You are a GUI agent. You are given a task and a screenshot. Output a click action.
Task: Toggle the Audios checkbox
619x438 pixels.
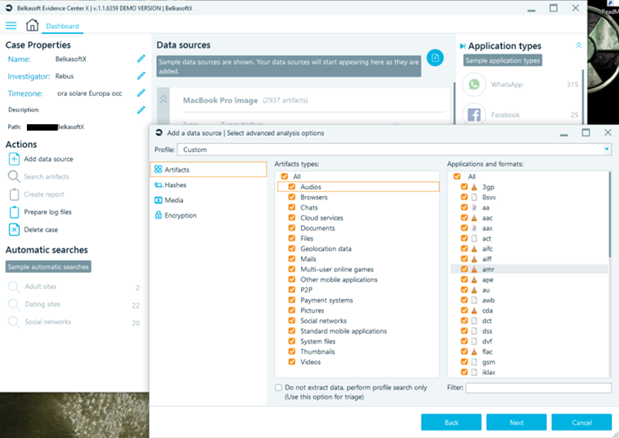[x=292, y=187]
